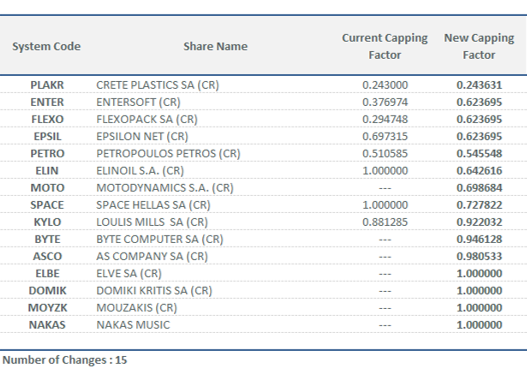Select the ELBE code cell
Viewport: 527px width, 389px height.
click(47, 274)
